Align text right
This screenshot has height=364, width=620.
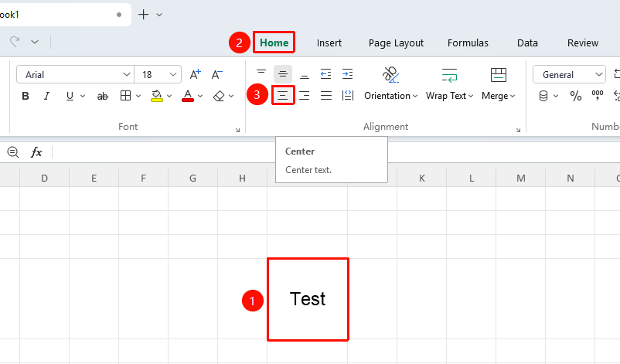pyautogui.click(x=305, y=95)
